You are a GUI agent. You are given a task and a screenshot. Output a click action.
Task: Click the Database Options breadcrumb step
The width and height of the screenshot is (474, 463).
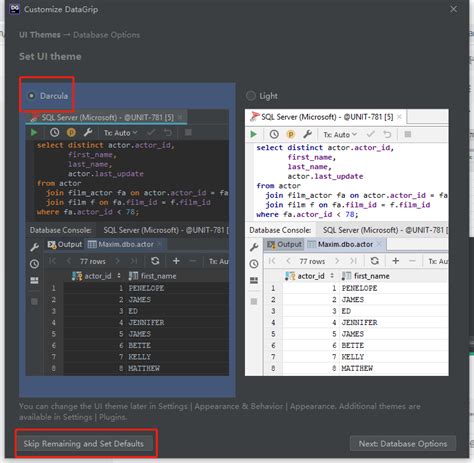click(107, 35)
